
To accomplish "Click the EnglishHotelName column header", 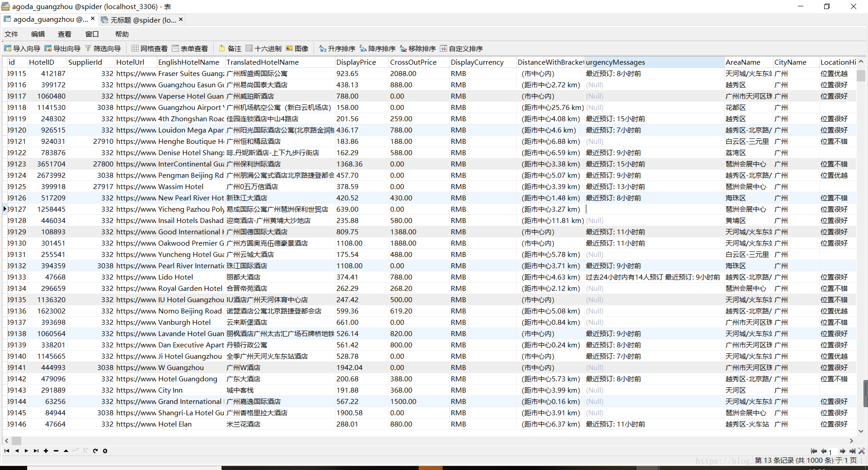I will pos(191,62).
